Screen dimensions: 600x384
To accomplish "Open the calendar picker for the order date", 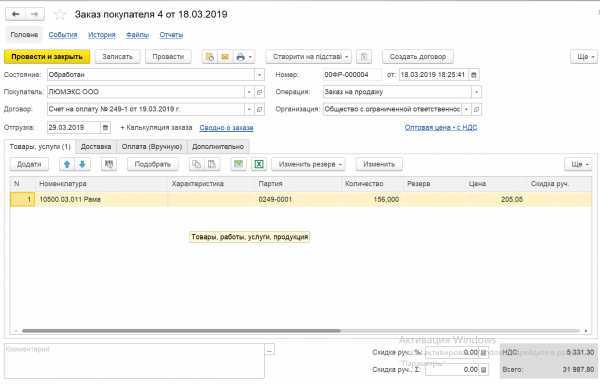I will 473,75.
